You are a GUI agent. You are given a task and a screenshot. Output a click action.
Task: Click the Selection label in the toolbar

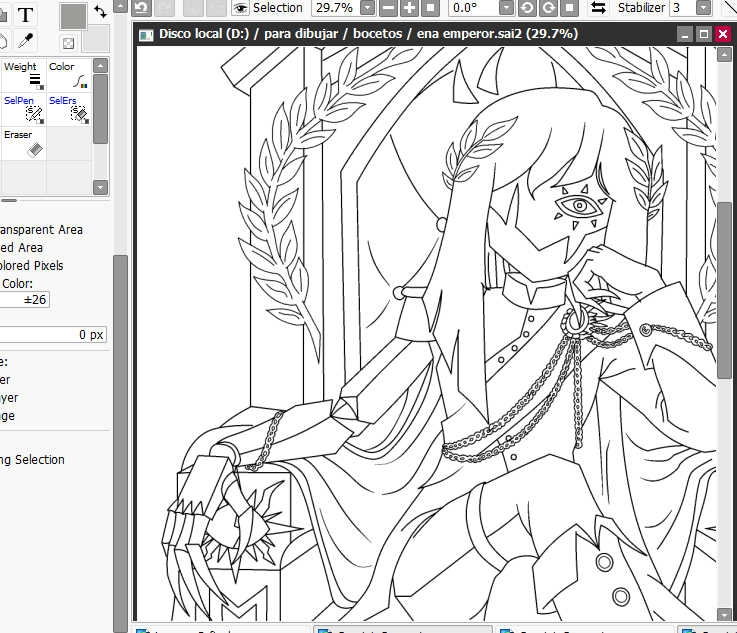click(277, 8)
